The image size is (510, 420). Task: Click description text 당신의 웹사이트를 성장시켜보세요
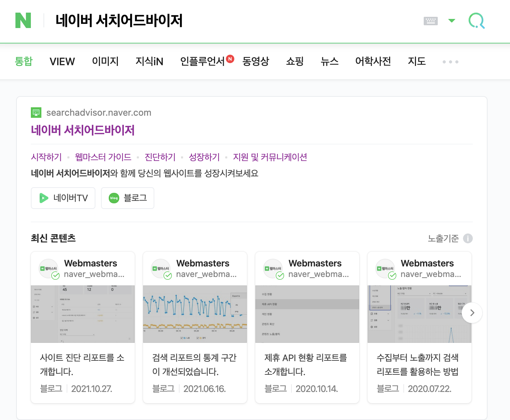tap(198, 173)
